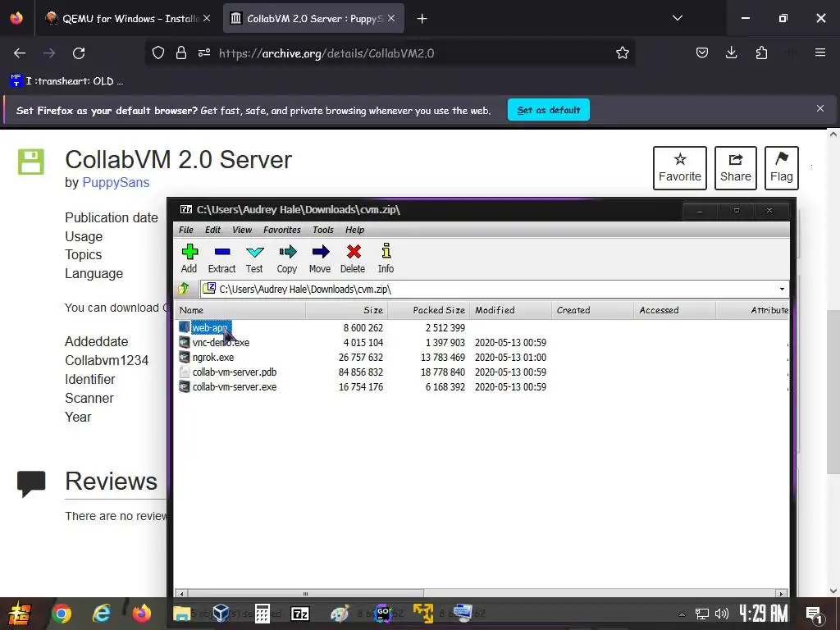Click the volume speaker tray icon

[722, 614]
